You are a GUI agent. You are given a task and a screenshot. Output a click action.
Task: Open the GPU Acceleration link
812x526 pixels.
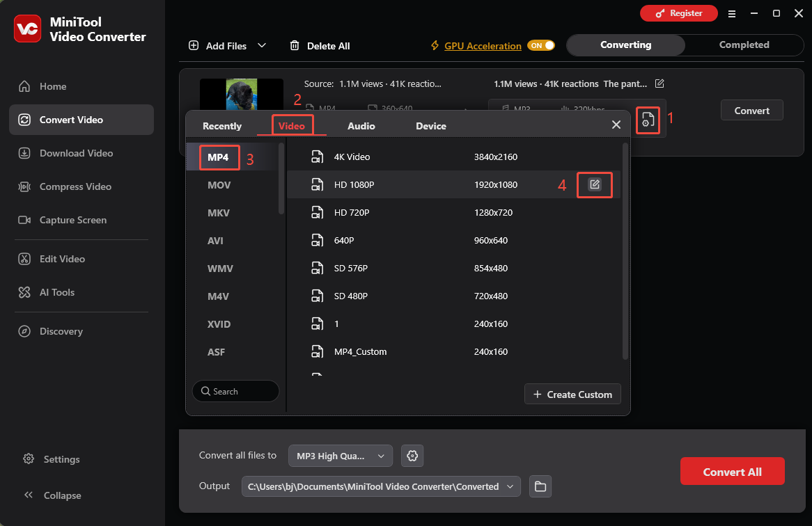[x=483, y=46]
